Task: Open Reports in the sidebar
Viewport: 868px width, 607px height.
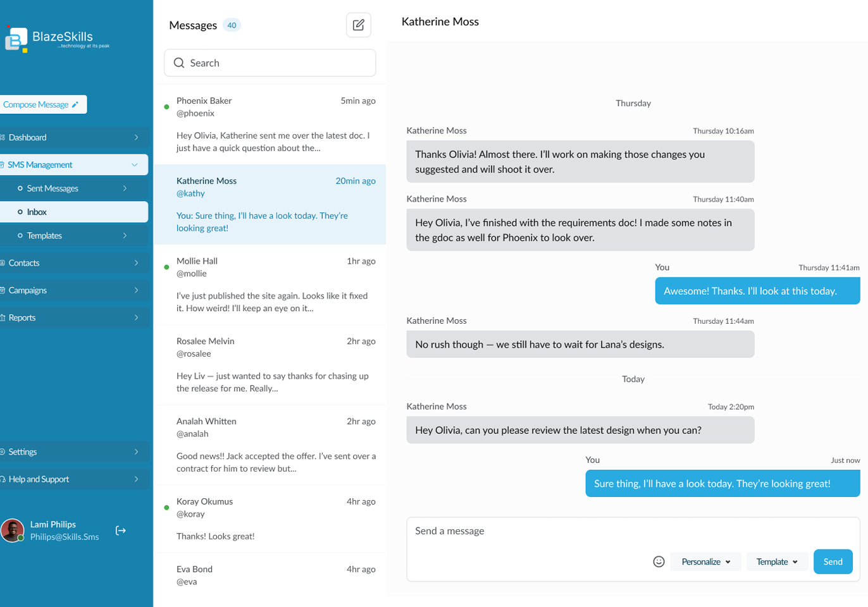Action: pyautogui.click(x=74, y=317)
